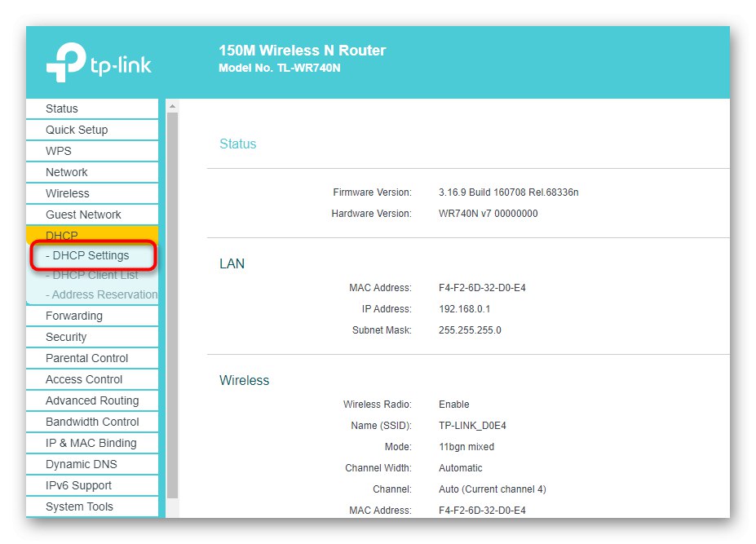
Task: Open DHCP Client List submenu item
Action: pos(91,276)
